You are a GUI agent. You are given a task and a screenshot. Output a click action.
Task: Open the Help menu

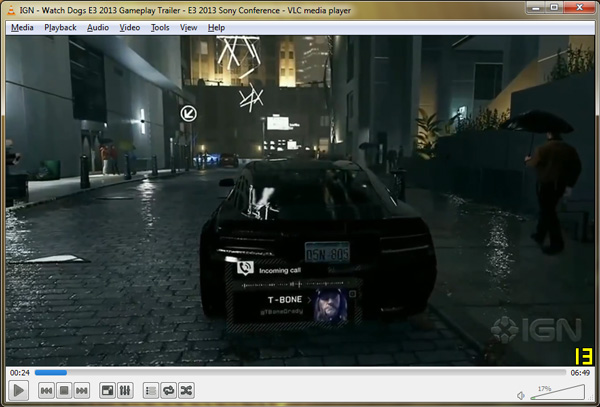point(216,28)
